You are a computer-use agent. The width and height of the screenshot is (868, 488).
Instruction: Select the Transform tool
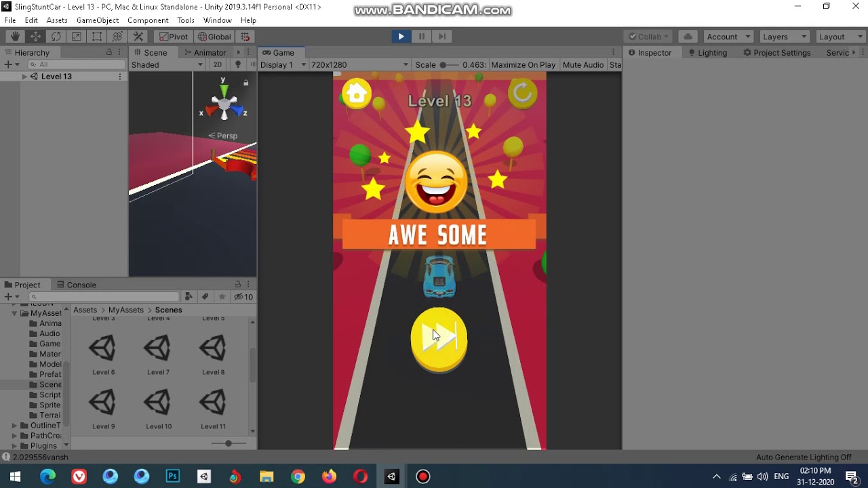tap(117, 37)
